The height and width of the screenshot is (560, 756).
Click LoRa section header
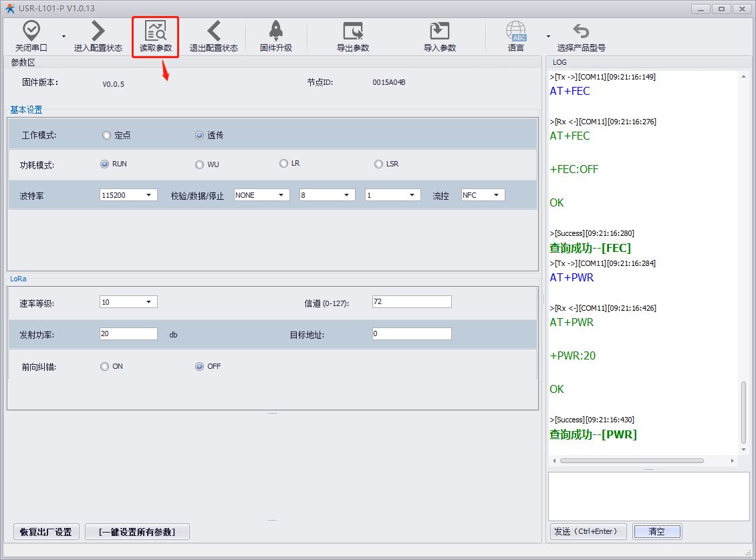pyautogui.click(x=18, y=279)
